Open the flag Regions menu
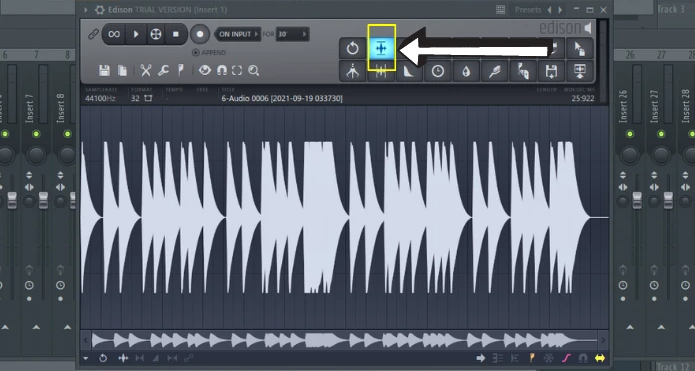Image resolution: width=695 pixels, height=371 pixels. point(181,70)
